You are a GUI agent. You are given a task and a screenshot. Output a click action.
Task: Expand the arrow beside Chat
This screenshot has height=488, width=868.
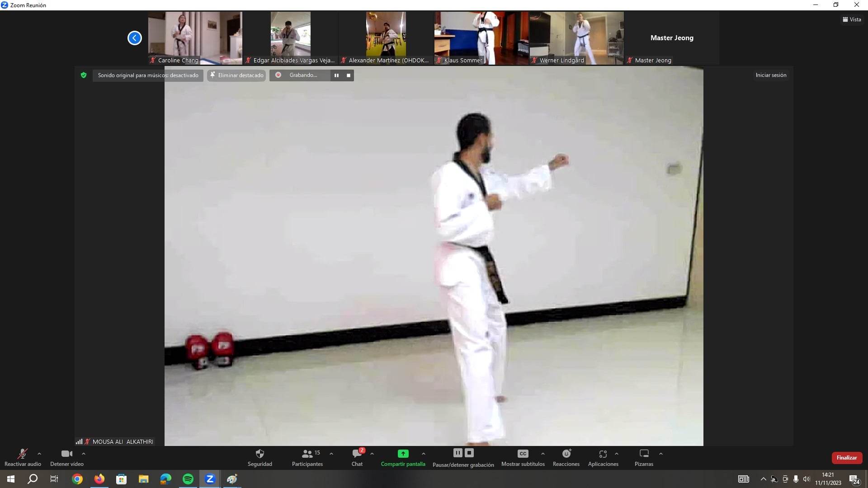[x=372, y=454]
